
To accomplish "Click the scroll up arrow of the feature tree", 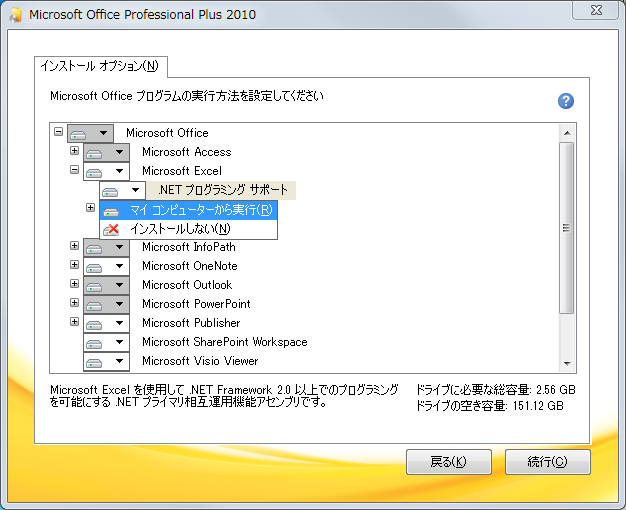I will coord(567,133).
